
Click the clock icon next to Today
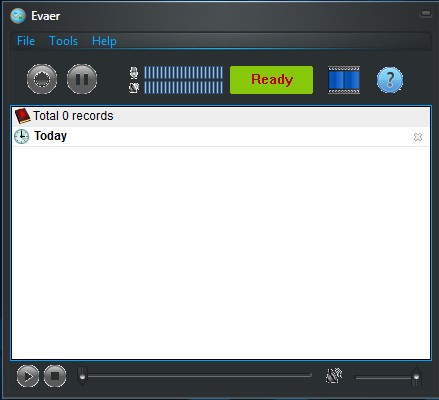point(21,136)
